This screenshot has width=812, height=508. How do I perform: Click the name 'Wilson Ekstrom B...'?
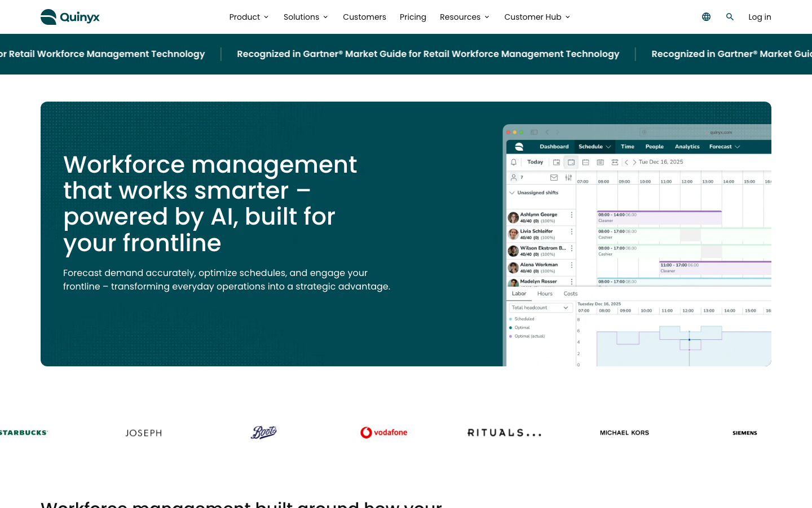pyautogui.click(x=543, y=248)
